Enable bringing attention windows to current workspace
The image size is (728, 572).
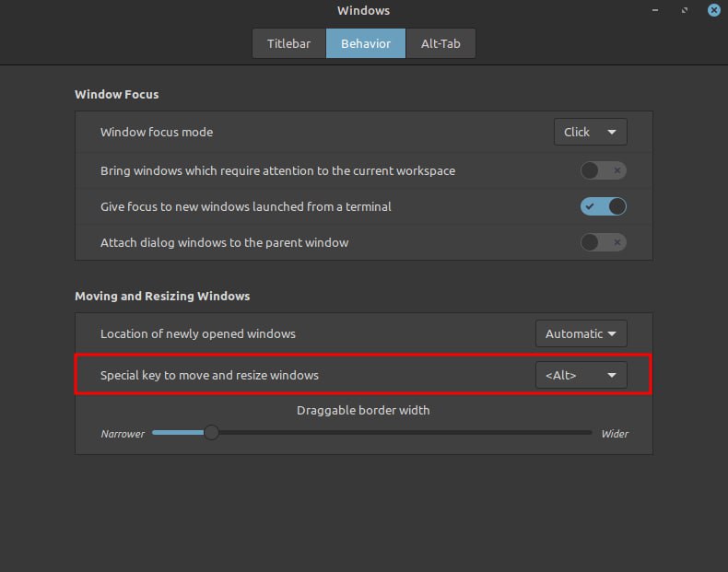point(603,170)
